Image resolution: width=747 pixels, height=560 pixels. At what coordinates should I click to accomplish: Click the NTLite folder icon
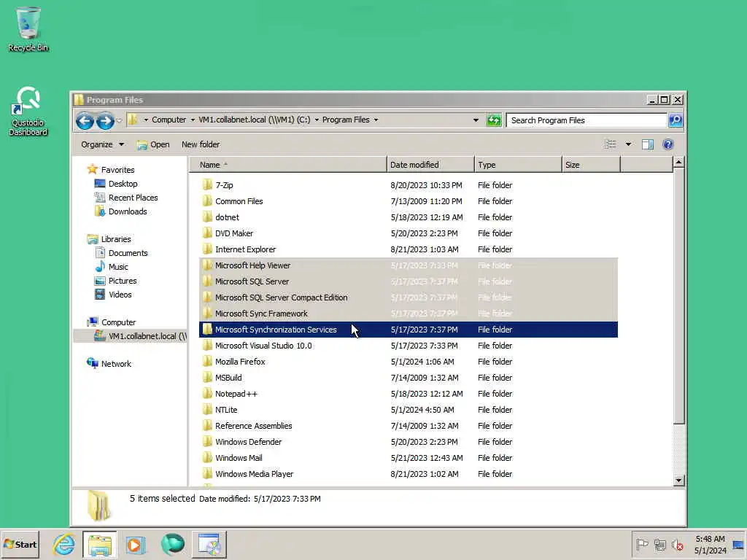207,410
